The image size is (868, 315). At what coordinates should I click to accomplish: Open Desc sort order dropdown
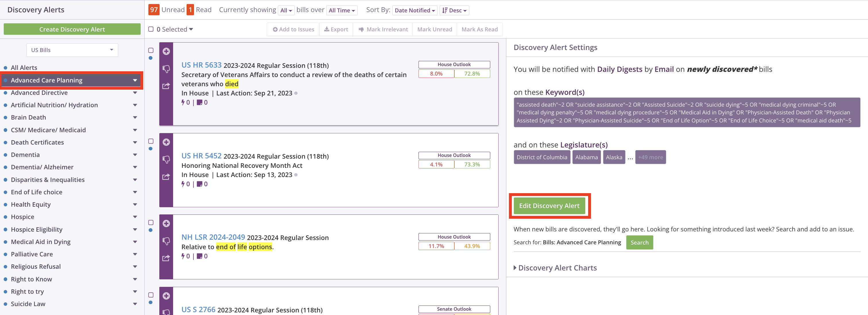click(x=454, y=10)
